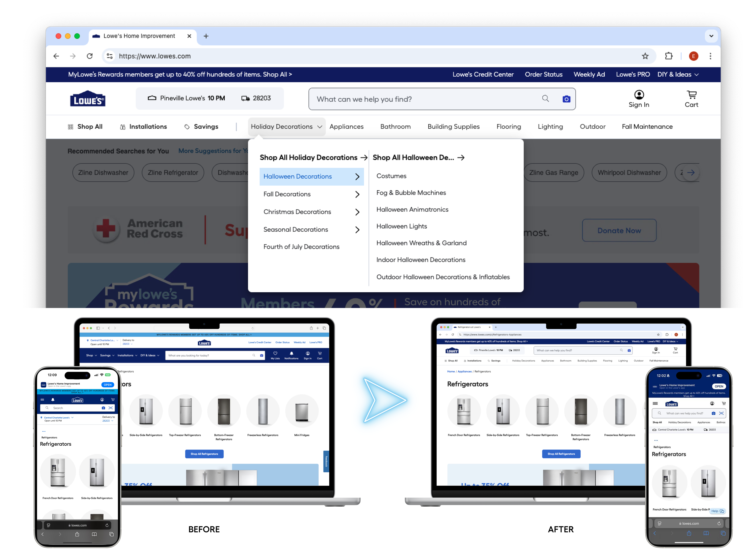Click MyLowe's Rewards Shop All banner

point(180,75)
